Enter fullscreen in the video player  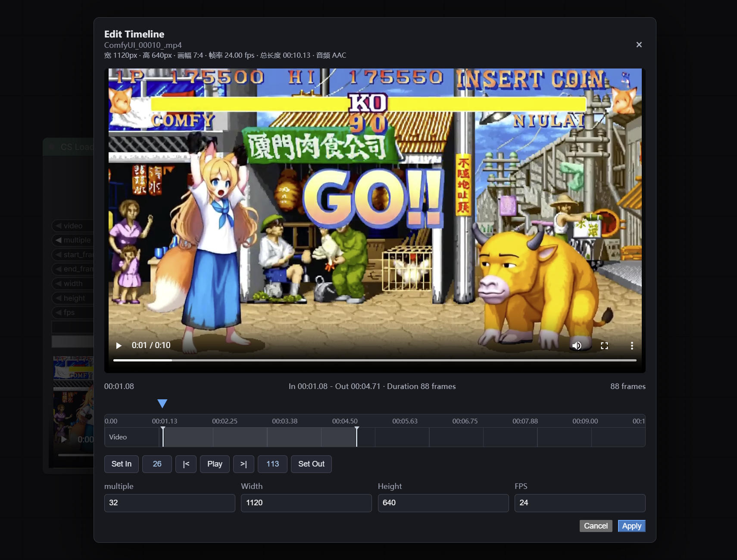point(604,345)
